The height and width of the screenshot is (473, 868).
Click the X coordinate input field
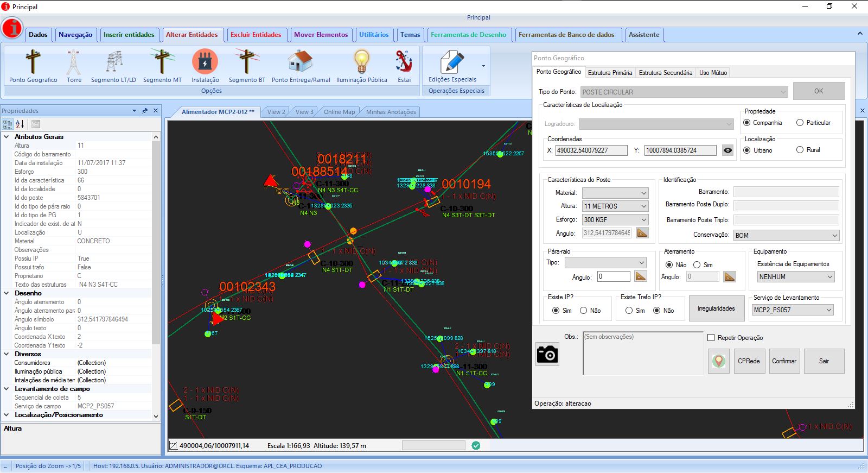[591, 150]
